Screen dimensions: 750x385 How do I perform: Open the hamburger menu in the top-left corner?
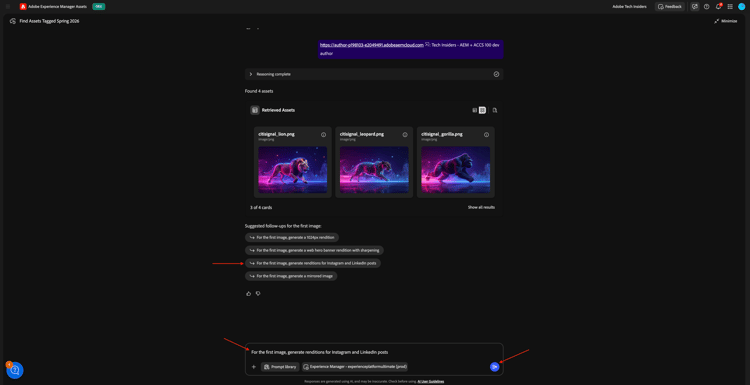[x=8, y=7]
